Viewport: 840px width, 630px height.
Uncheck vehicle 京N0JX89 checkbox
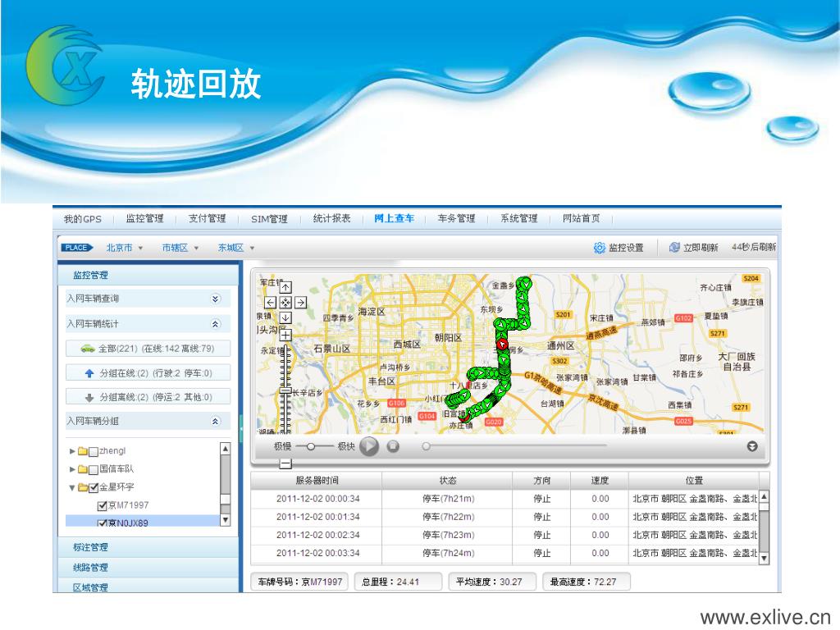pyautogui.click(x=102, y=523)
